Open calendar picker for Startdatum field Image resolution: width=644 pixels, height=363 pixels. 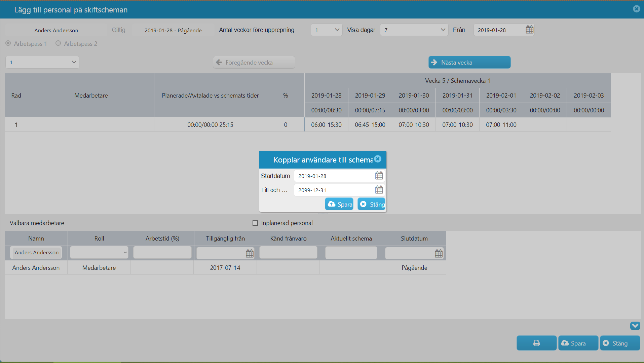point(379,176)
